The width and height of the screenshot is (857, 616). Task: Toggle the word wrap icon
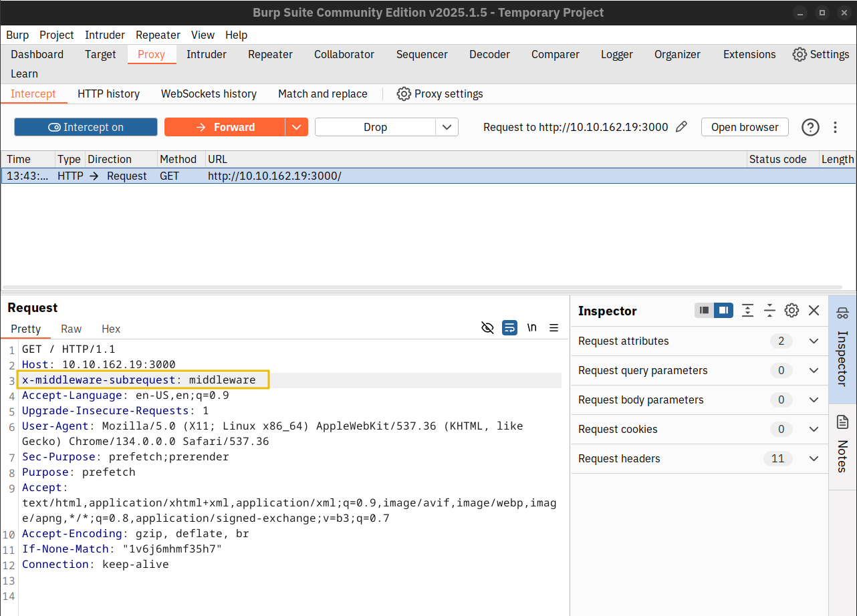[x=509, y=327]
